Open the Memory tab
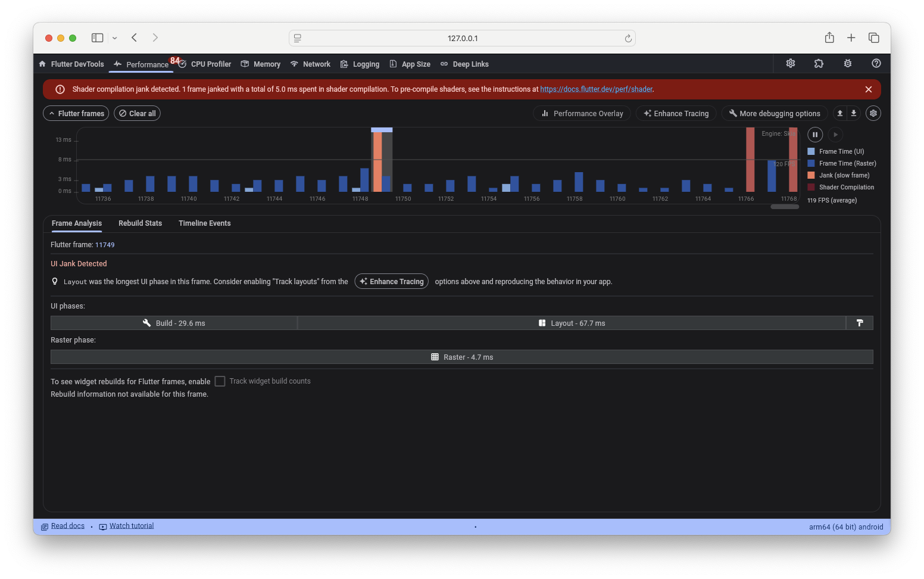Viewport: 924px width, 579px height. (260, 64)
